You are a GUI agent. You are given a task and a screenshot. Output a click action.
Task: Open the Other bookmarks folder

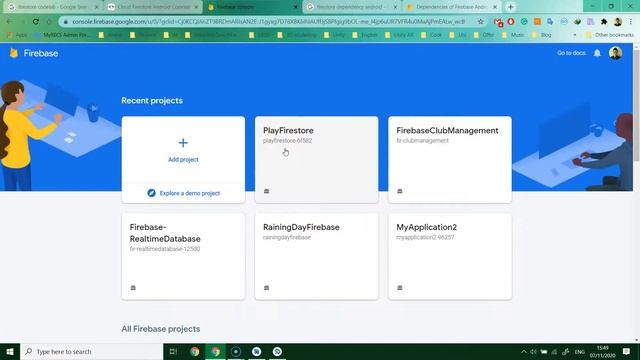pos(610,35)
